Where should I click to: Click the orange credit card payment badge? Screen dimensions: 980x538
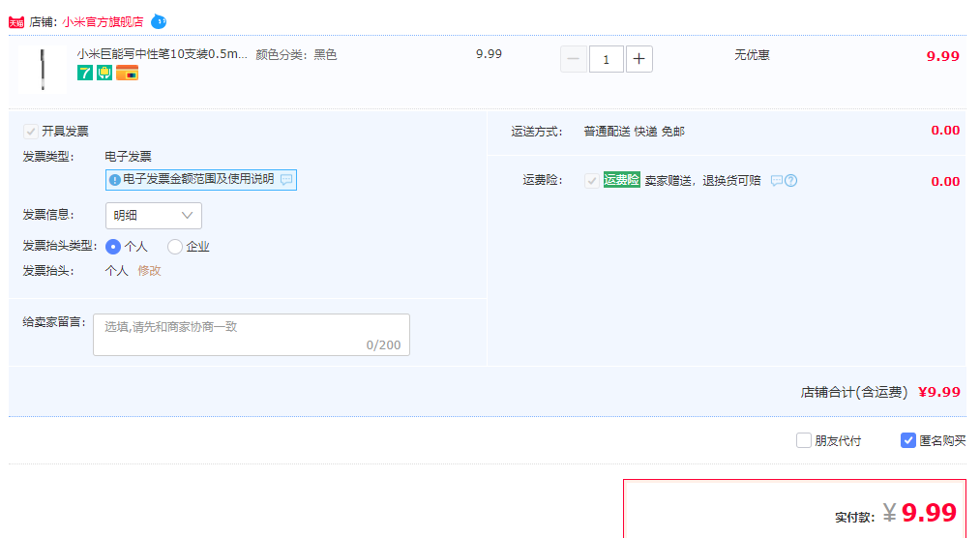point(127,73)
